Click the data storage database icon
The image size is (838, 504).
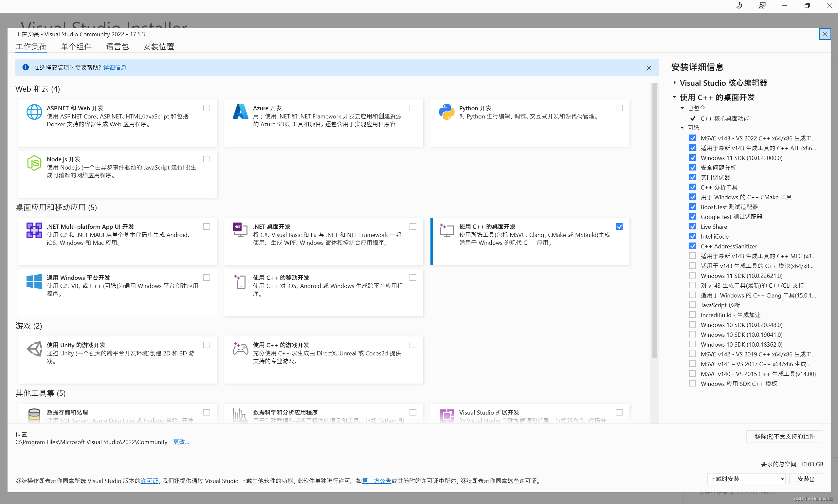[x=34, y=415]
